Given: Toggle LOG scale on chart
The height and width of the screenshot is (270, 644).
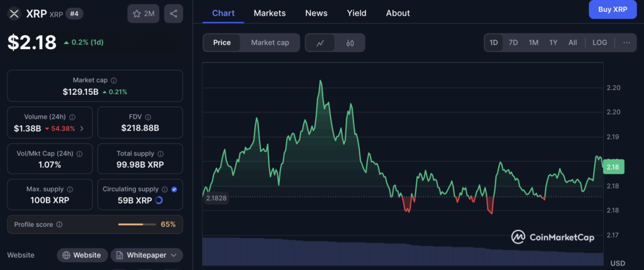Looking at the screenshot, I should coord(599,43).
